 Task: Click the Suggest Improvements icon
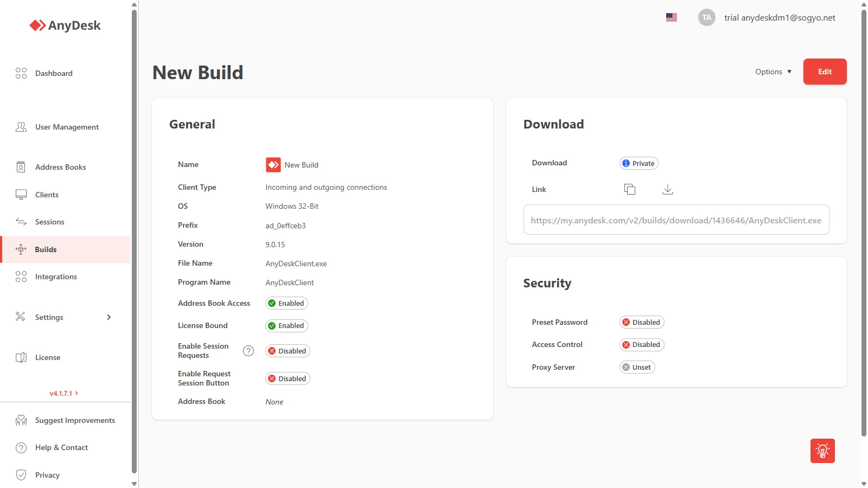(x=21, y=420)
